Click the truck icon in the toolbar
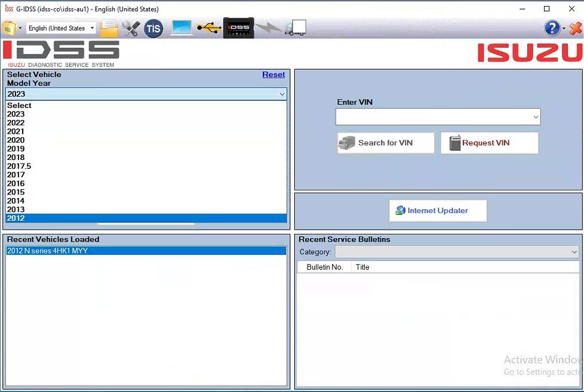584x392 pixels. pyautogui.click(x=296, y=28)
